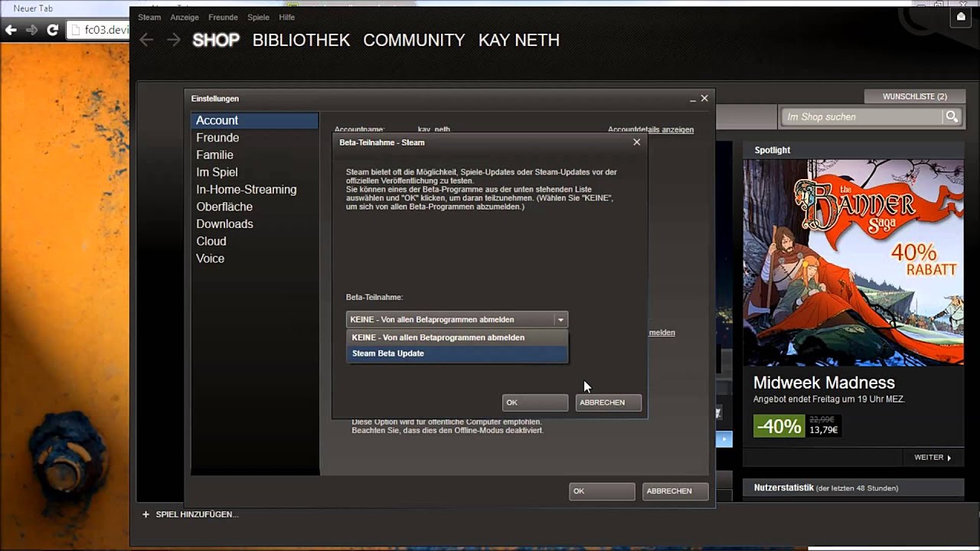Select Freunde in settings sidebar
The height and width of the screenshot is (551, 980).
click(x=254, y=138)
